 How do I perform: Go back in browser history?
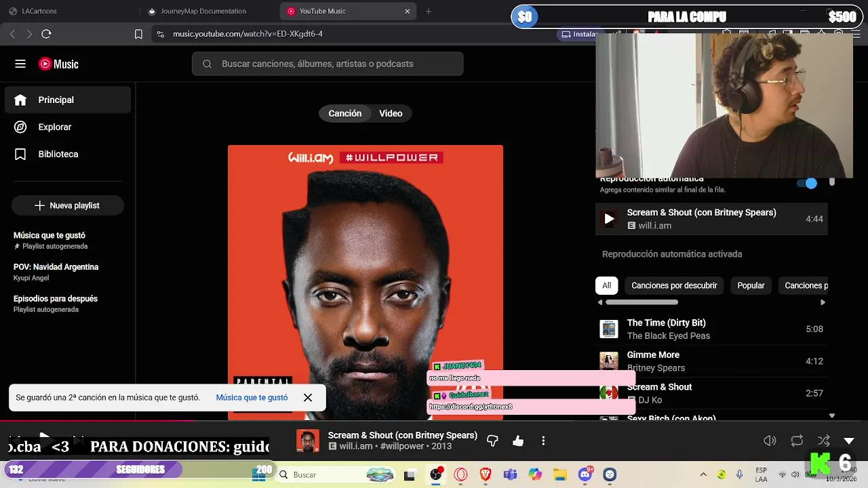12,34
